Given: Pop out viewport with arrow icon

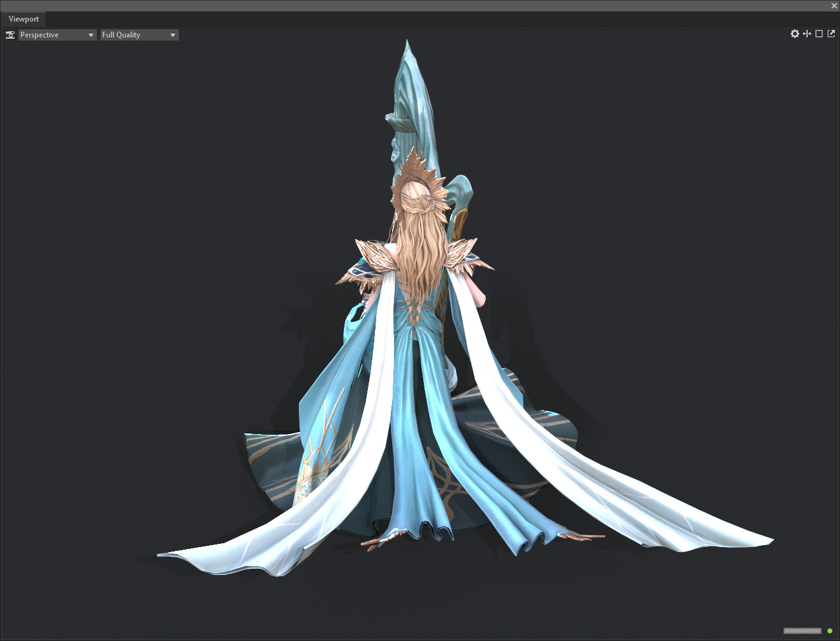Looking at the screenshot, I should (x=831, y=34).
